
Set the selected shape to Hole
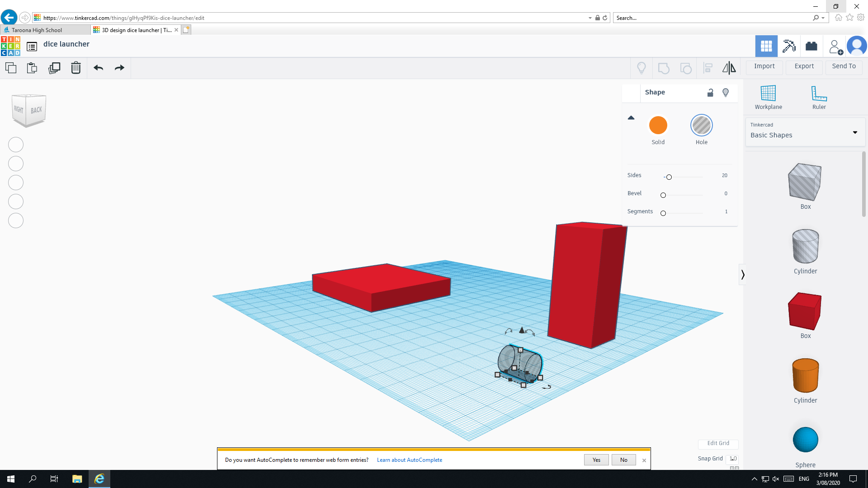coord(701,125)
